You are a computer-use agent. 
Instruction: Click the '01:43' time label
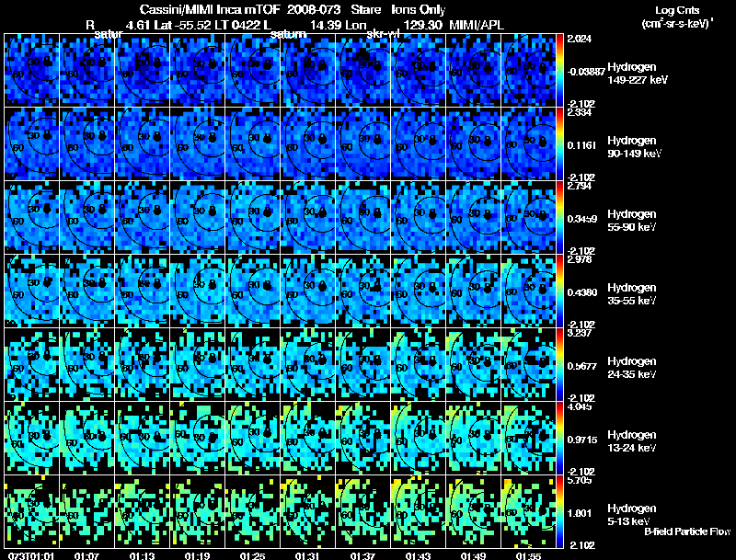(x=418, y=555)
